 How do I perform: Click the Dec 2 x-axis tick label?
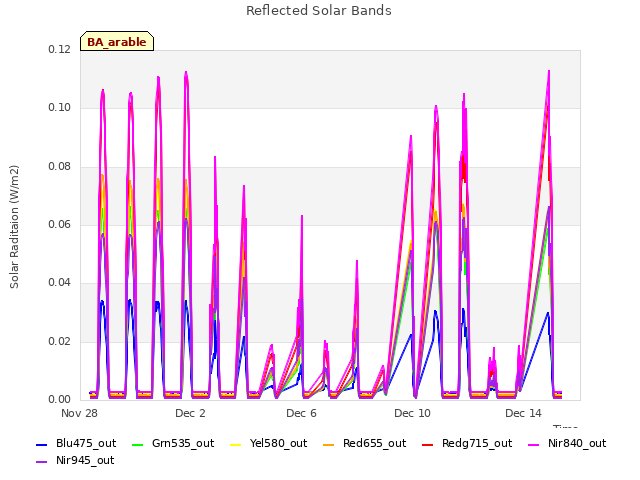(190, 413)
